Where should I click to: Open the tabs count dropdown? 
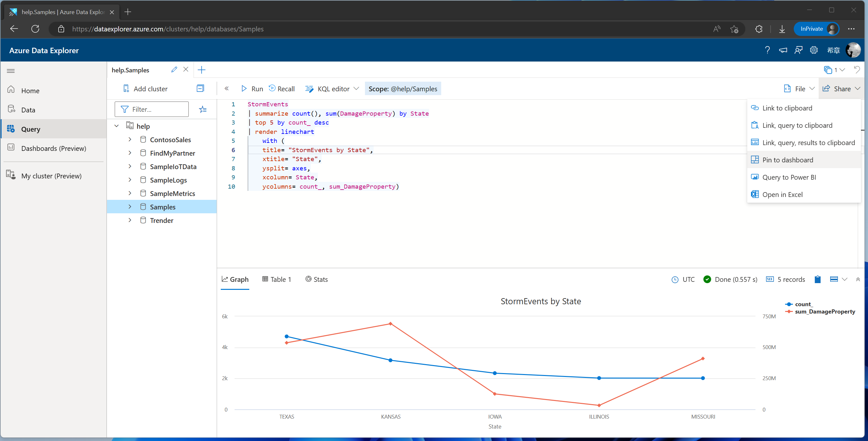click(x=834, y=70)
